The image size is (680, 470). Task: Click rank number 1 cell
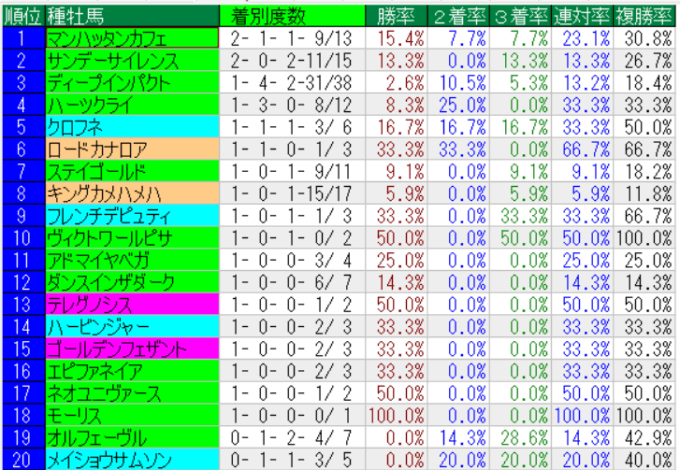point(23,38)
